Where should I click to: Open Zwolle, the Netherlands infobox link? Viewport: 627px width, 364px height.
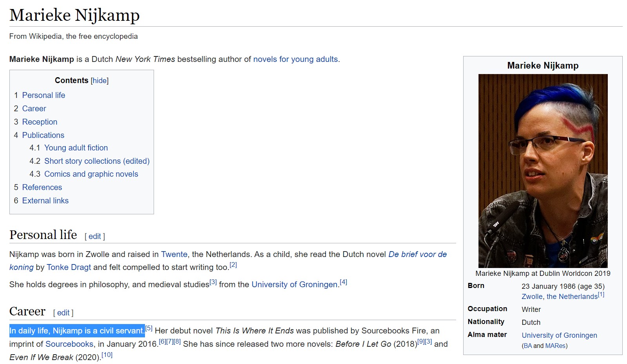[x=559, y=297]
